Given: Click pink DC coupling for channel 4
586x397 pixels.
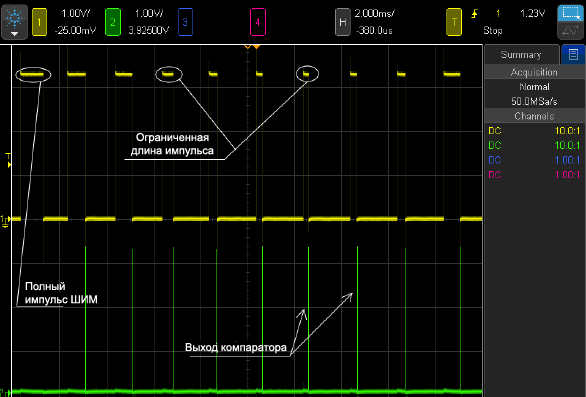Looking at the screenshot, I should 495,175.
